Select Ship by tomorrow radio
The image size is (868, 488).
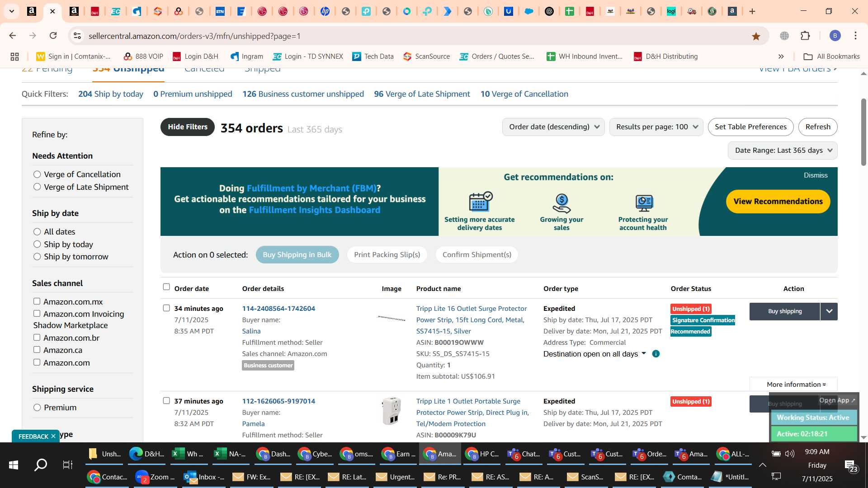coord(37,257)
